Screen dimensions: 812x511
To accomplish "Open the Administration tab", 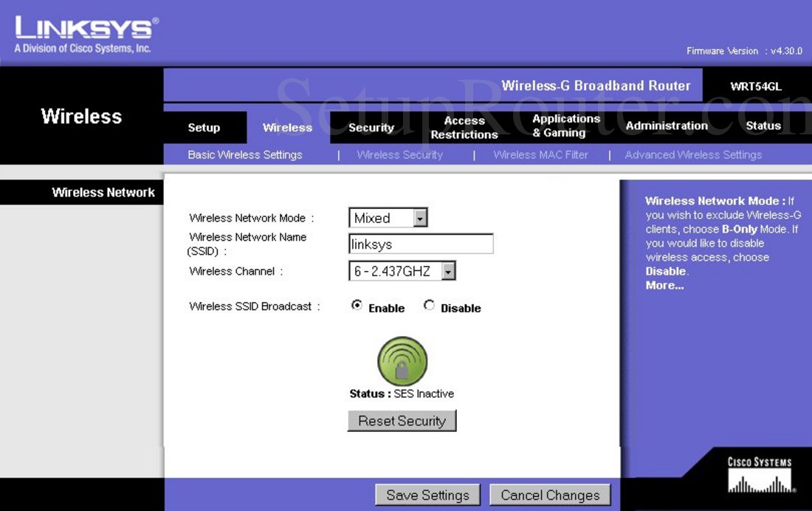I will tap(667, 126).
